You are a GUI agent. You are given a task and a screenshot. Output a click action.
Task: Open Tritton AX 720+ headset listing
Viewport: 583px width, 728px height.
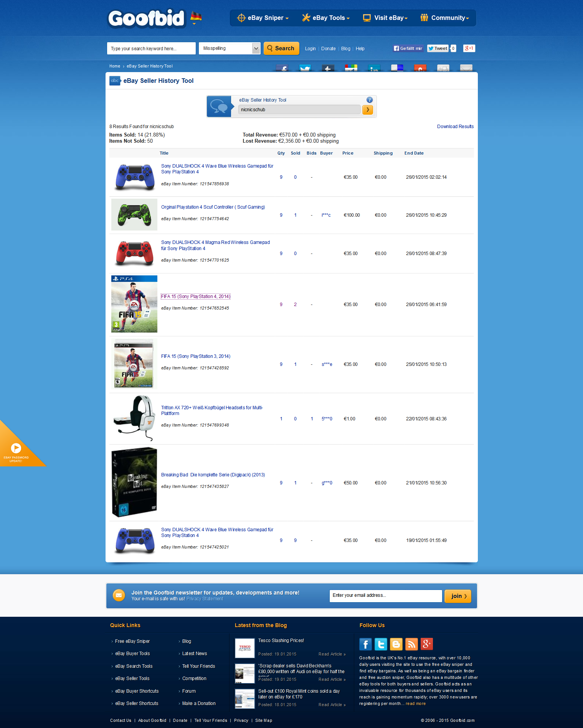coord(212,410)
